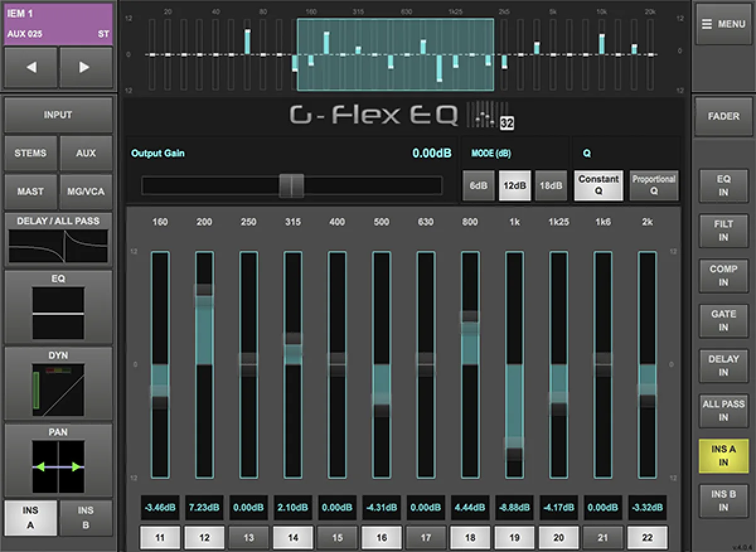
Task: Select the MG/VCA section
Action: click(86, 192)
